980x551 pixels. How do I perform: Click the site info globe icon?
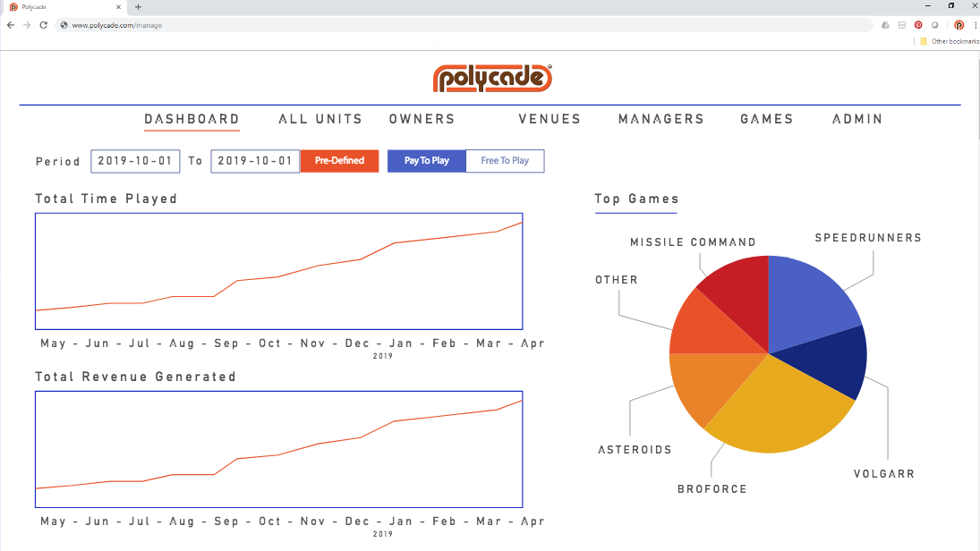point(64,25)
